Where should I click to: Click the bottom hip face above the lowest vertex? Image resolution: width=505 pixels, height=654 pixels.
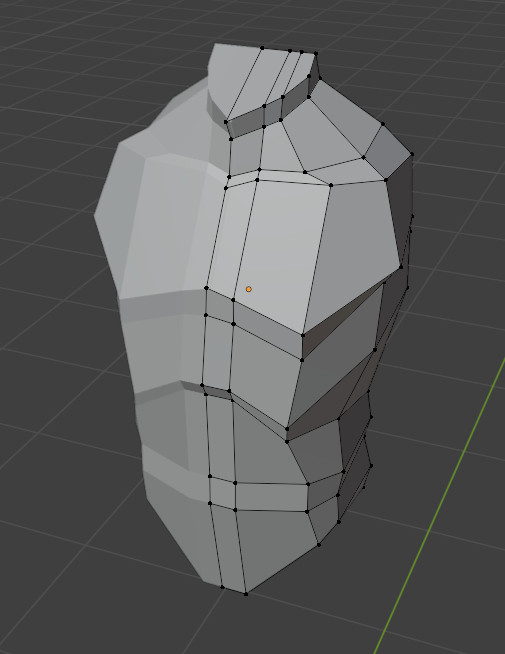point(277,546)
